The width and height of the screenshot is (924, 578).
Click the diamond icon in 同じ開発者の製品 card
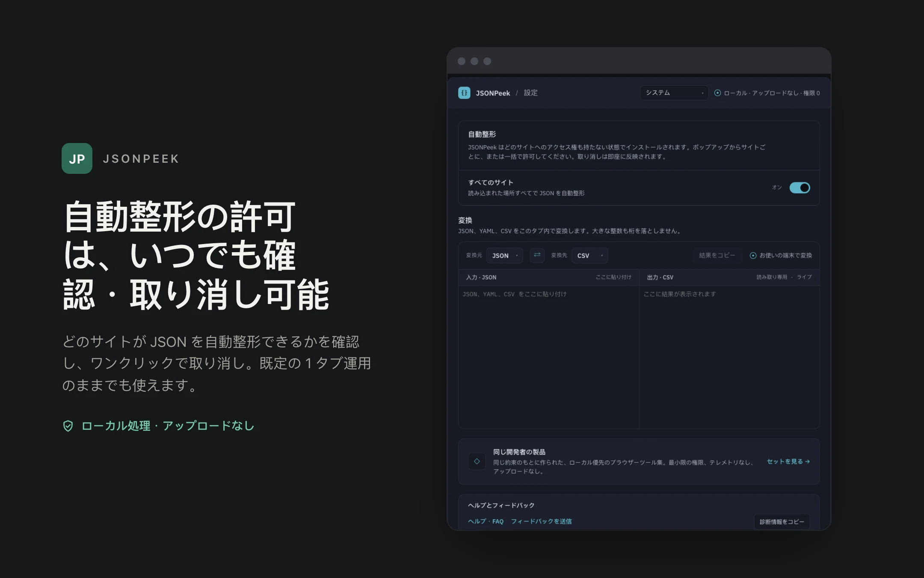coord(477,461)
